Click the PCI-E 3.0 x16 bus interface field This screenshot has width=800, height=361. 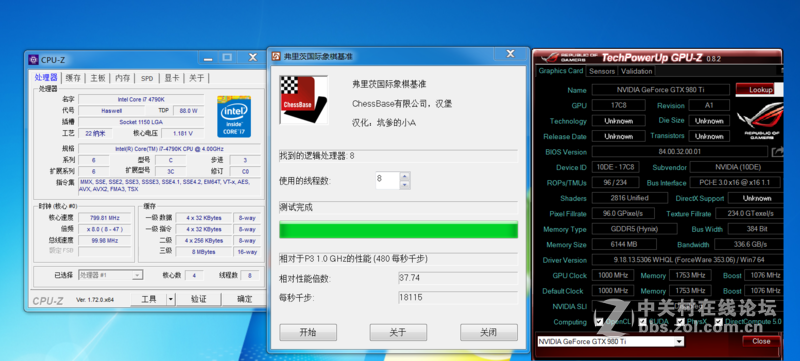click(x=736, y=183)
